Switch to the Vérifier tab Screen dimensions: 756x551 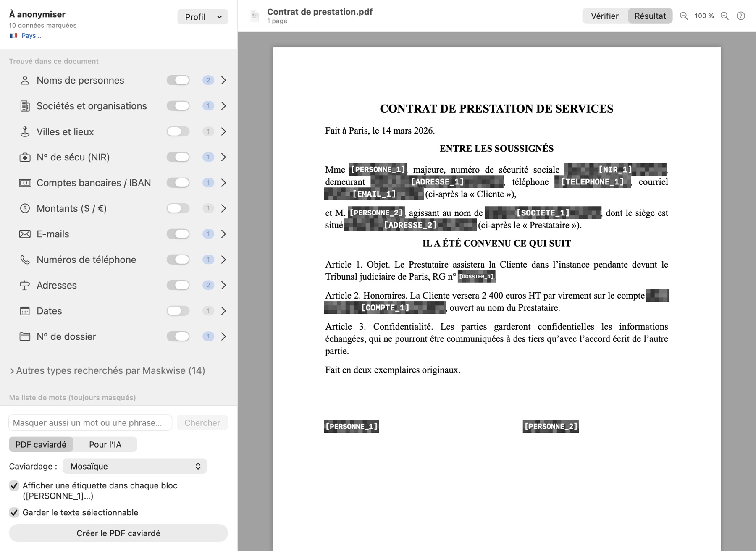[x=605, y=16]
